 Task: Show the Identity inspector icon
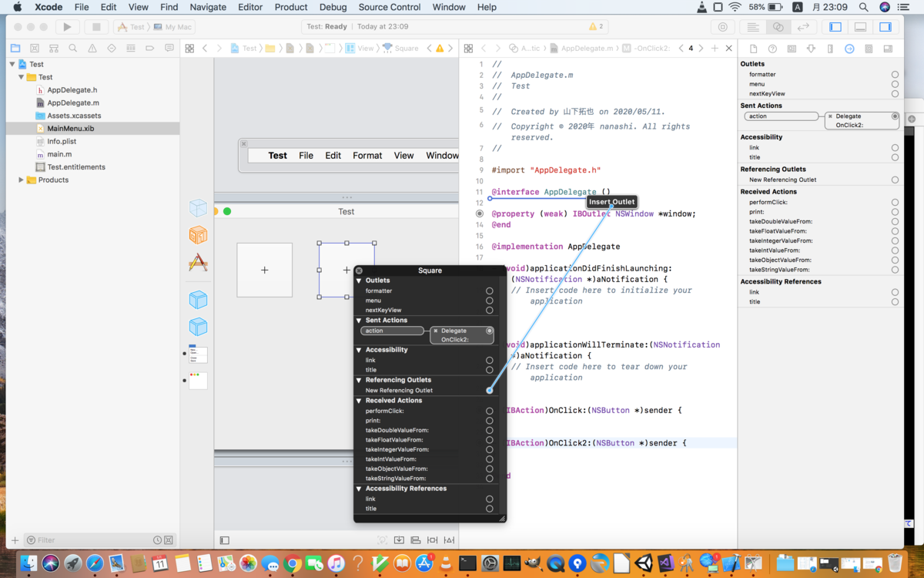coord(791,49)
